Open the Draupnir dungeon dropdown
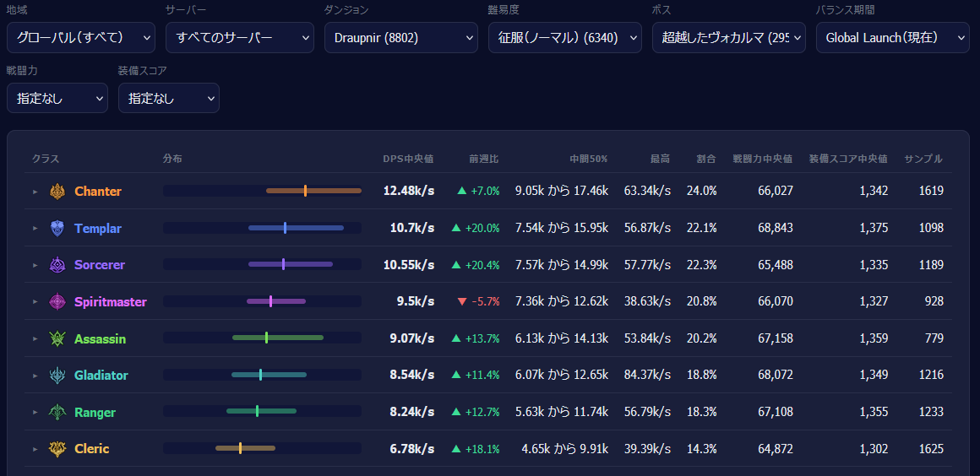Image resolution: width=980 pixels, height=476 pixels. click(400, 37)
